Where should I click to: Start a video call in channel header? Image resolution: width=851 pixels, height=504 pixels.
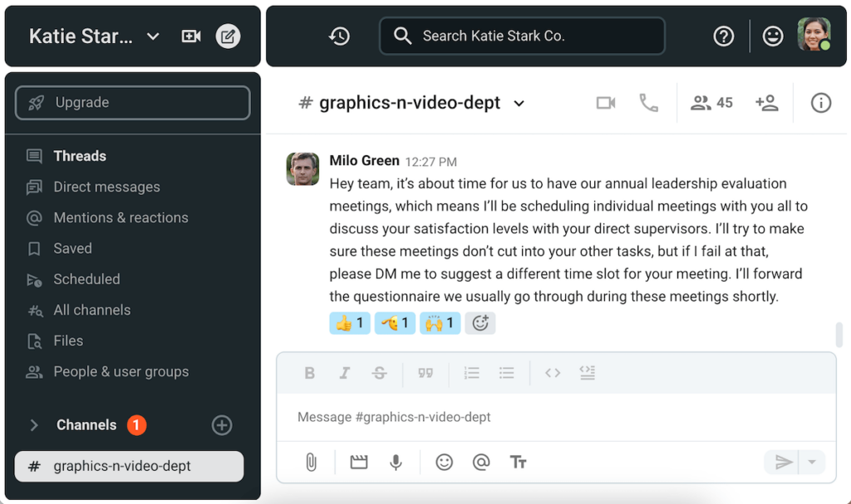click(x=606, y=103)
